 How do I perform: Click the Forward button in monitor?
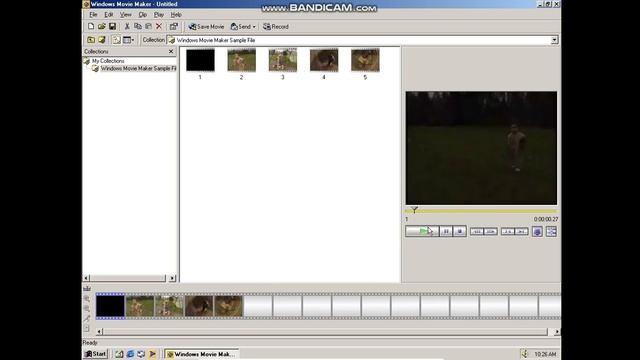pos(491,231)
